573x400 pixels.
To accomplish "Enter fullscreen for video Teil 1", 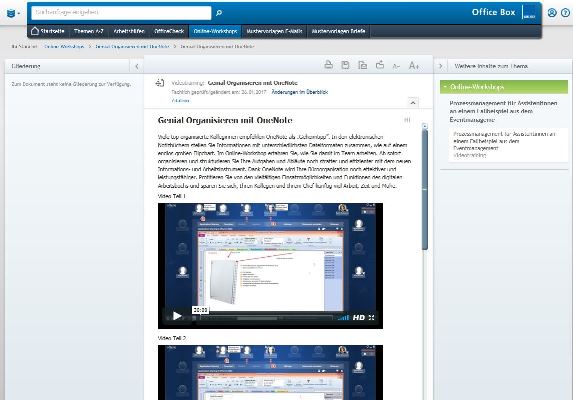I will tap(372, 317).
